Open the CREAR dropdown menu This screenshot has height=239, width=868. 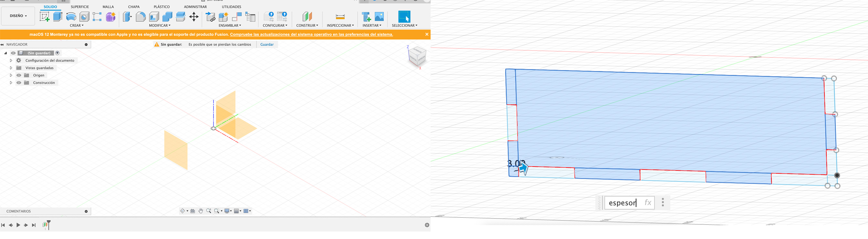tap(77, 25)
